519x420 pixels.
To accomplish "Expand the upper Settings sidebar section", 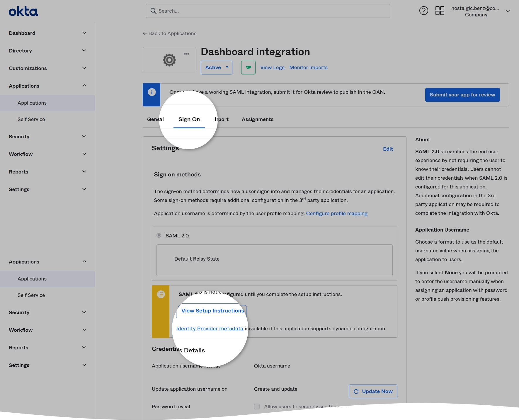I will [x=47, y=189].
